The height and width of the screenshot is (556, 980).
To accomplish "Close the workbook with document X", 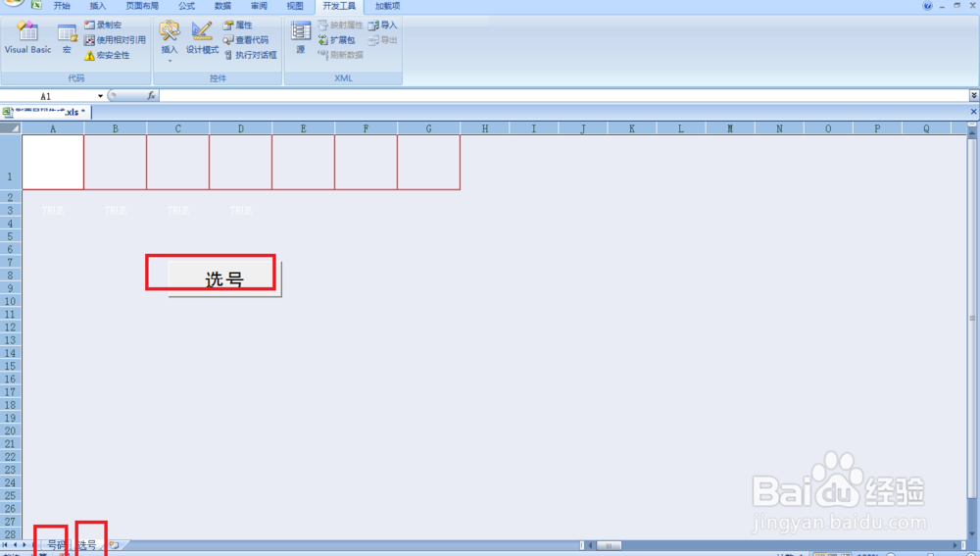I will point(973,112).
